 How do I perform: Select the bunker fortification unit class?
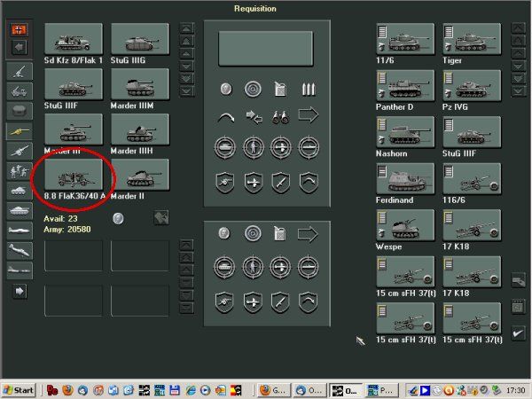tap(20, 111)
